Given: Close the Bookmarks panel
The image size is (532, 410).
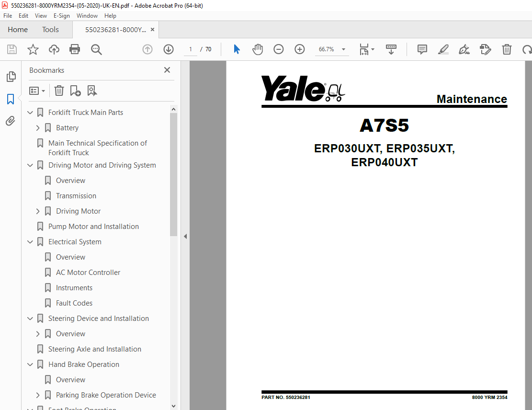Looking at the screenshot, I should (x=167, y=70).
